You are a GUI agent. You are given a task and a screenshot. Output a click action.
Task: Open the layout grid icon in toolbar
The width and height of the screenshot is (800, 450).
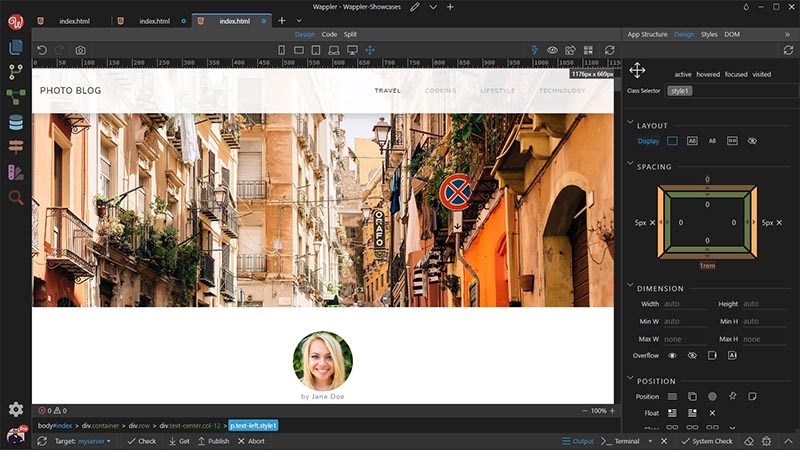[588, 50]
